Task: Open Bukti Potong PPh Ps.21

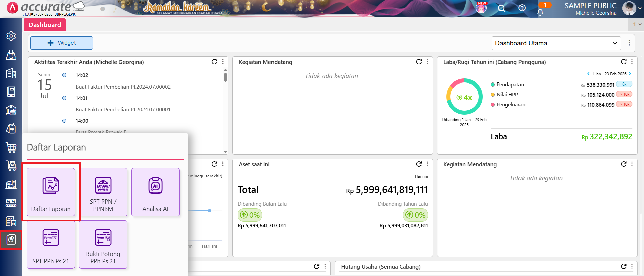Action: coord(103,244)
